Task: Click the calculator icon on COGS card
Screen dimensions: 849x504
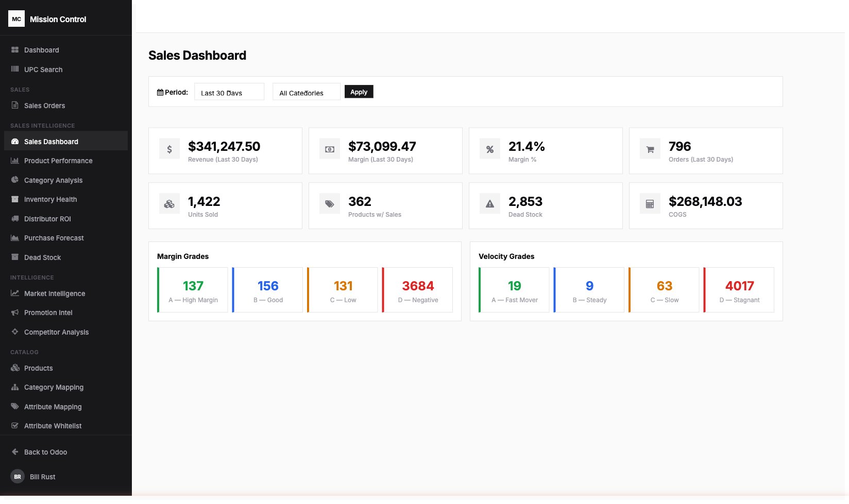Action: pos(650,203)
